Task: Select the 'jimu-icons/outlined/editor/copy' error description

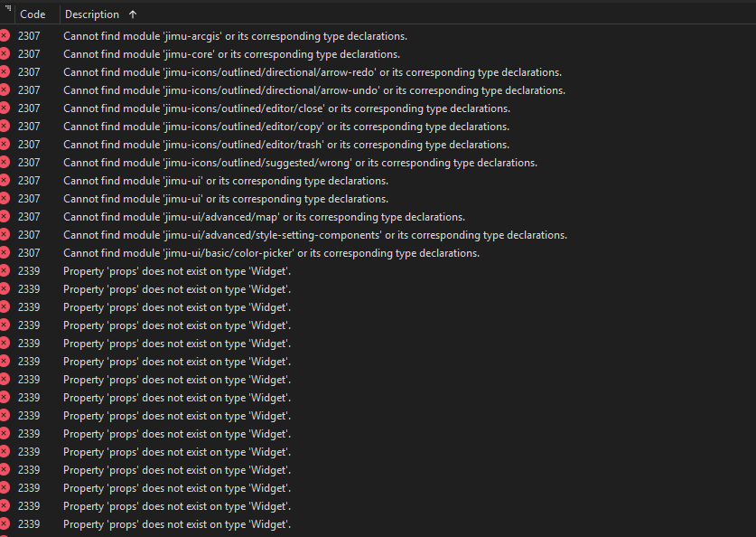Action: pos(286,127)
